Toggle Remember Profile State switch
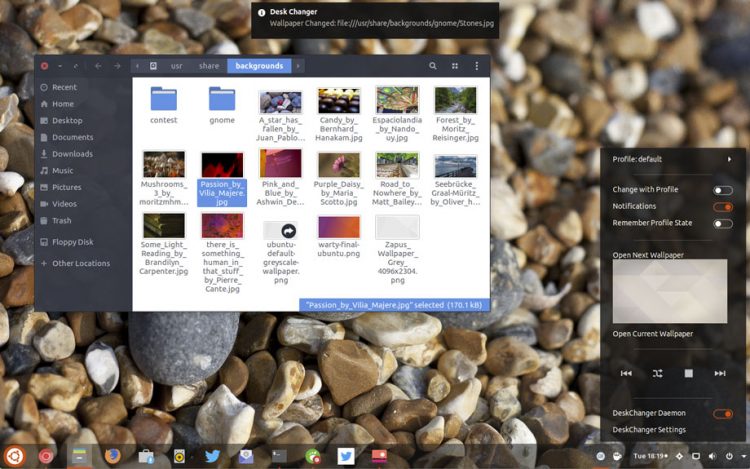750x469 pixels. pos(722,223)
